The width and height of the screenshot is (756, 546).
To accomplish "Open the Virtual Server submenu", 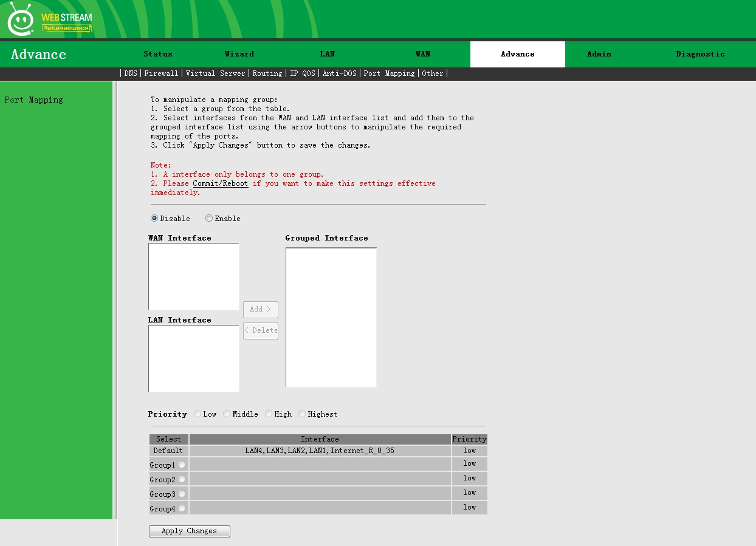I will (215, 73).
